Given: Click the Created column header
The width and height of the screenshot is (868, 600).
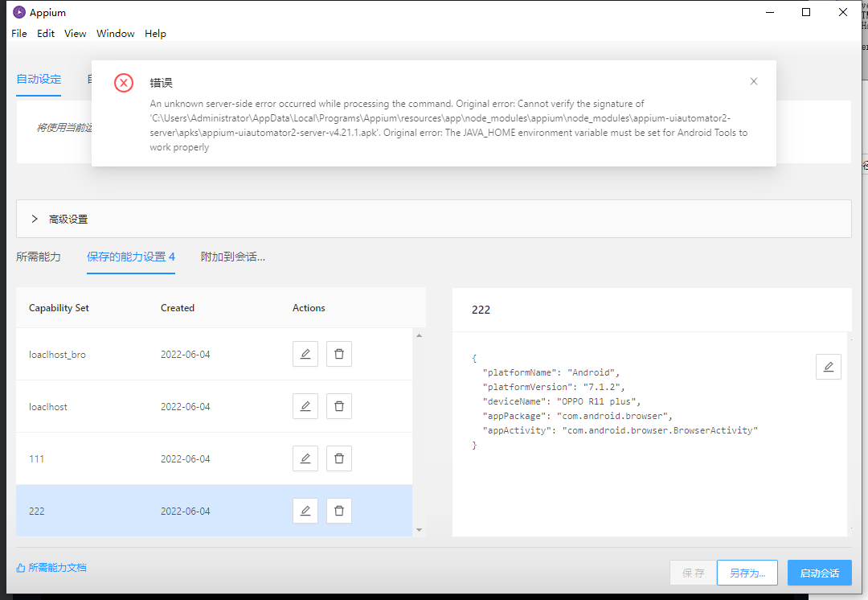Looking at the screenshot, I should (177, 308).
